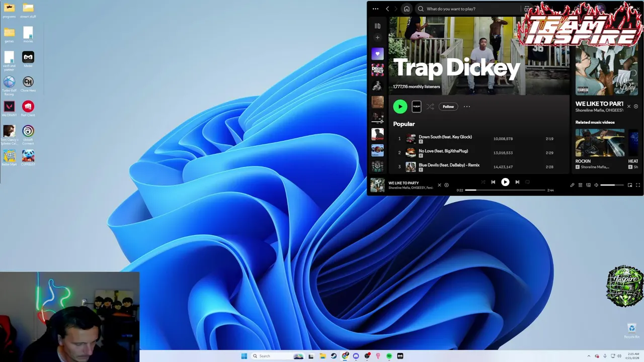Open the programs folder on desktop
Viewport: 644px width, 362px height.
click(9, 11)
